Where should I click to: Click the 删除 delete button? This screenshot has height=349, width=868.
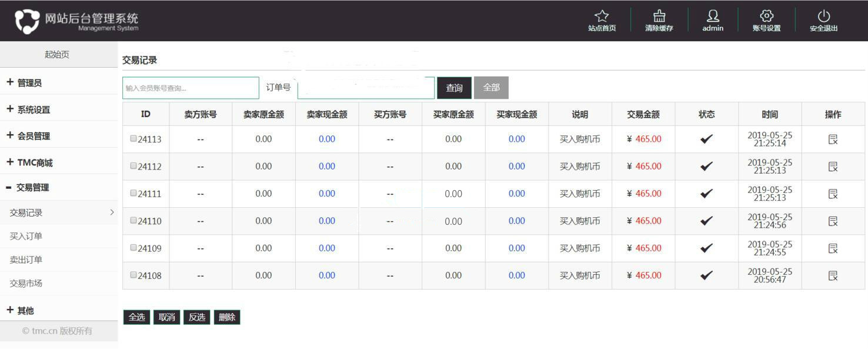[226, 317]
